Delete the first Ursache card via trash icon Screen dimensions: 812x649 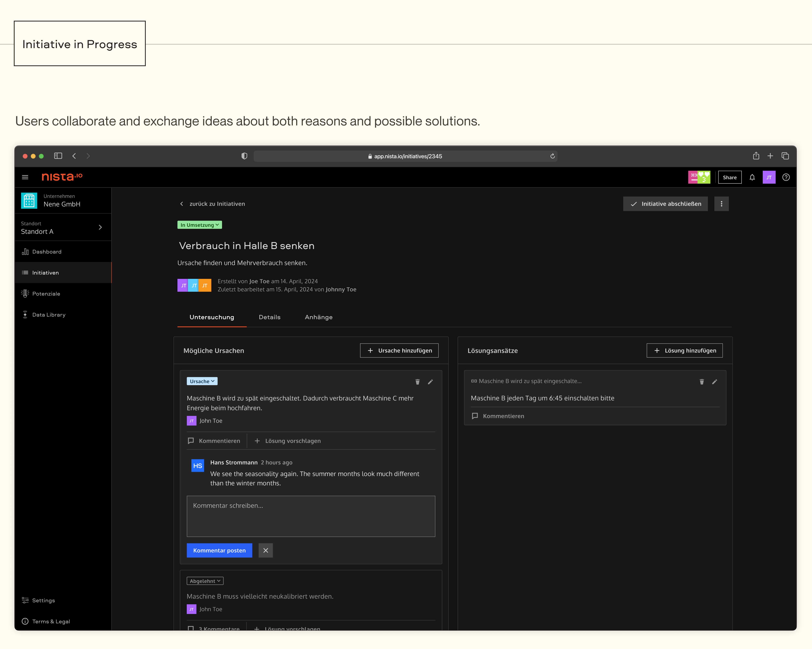[417, 382]
